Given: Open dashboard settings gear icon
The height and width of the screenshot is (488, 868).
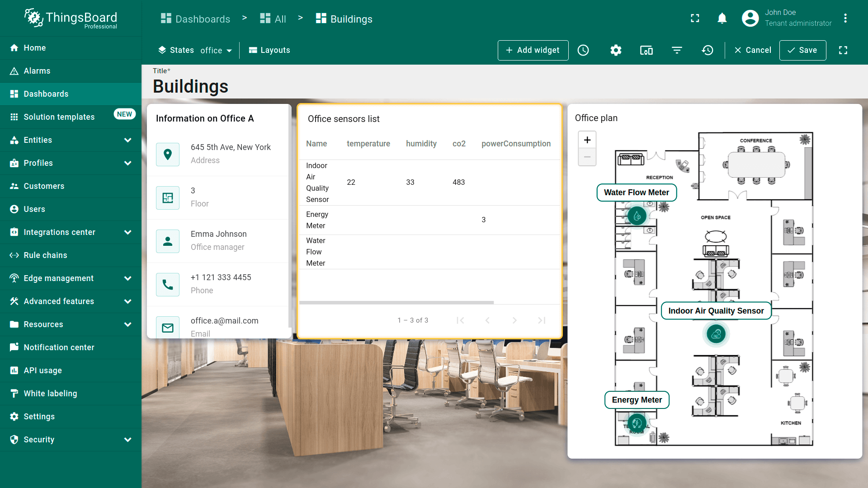Looking at the screenshot, I should click(x=616, y=50).
